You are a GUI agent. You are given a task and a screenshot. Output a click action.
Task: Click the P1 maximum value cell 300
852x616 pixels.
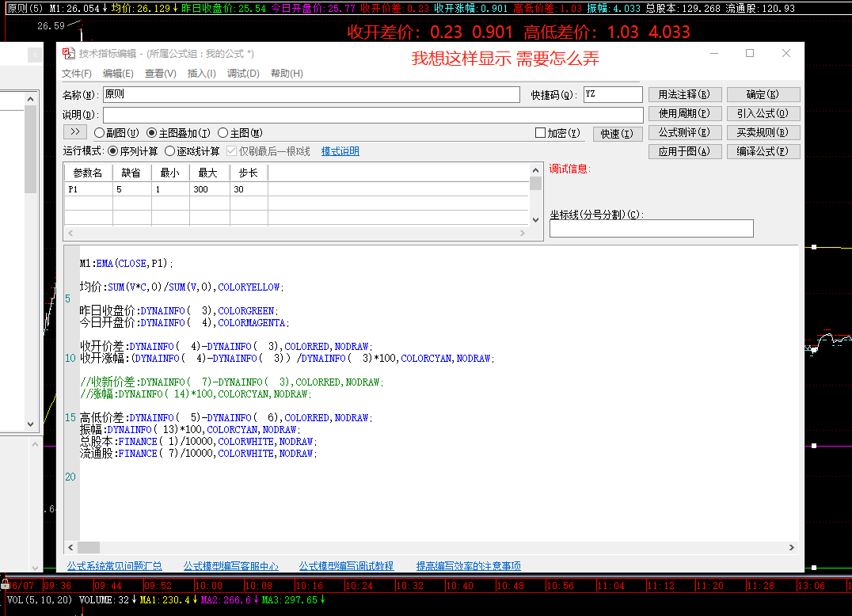coord(209,189)
